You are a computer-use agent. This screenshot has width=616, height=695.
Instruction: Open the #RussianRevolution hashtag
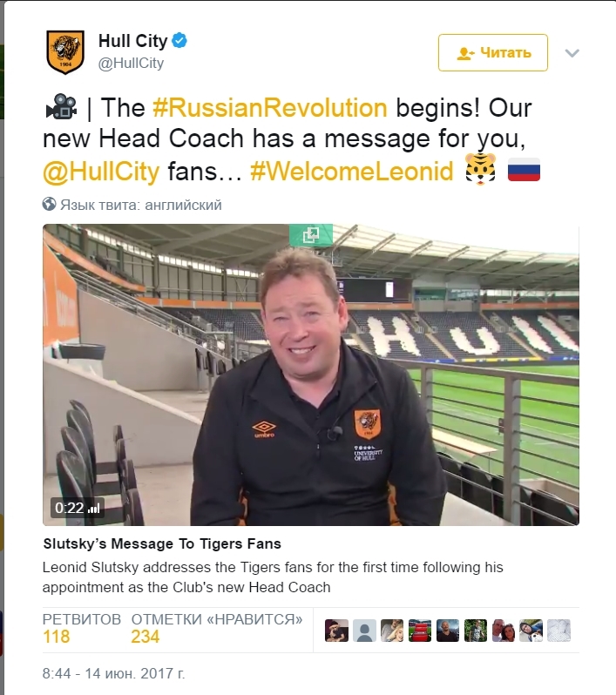point(270,108)
